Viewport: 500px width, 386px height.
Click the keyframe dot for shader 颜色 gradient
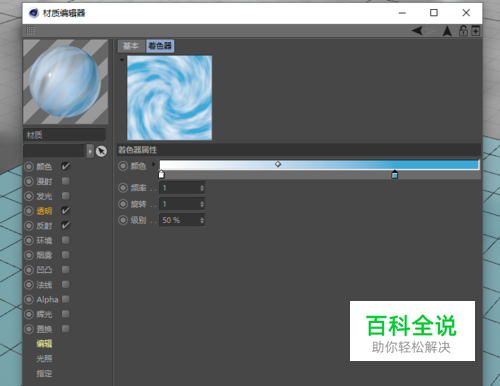(x=123, y=166)
